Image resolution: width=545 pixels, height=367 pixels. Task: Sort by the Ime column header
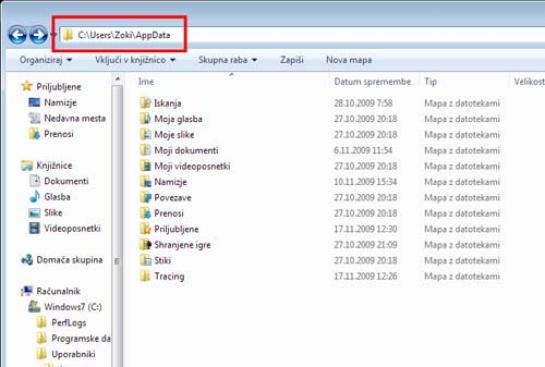(x=146, y=82)
